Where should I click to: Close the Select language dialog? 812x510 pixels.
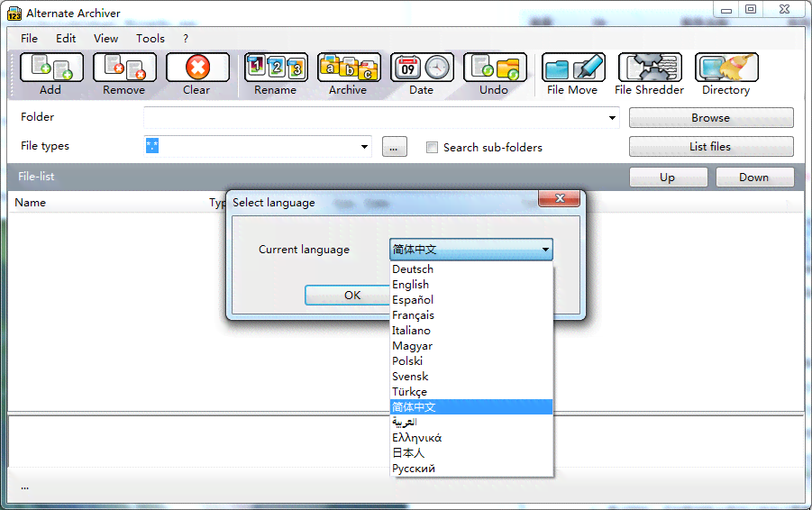[x=560, y=198]
